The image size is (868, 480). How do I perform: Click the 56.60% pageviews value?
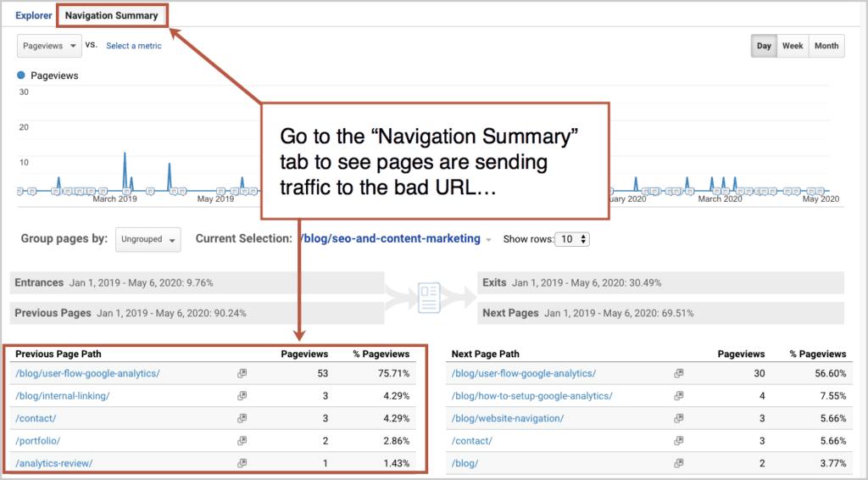coord(831,374)
